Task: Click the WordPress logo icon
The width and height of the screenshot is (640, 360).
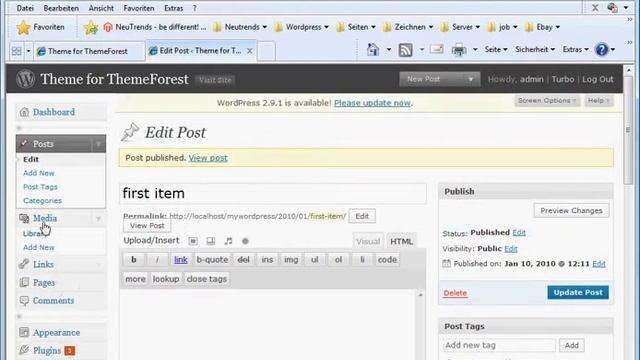Action: click(25, 79)
